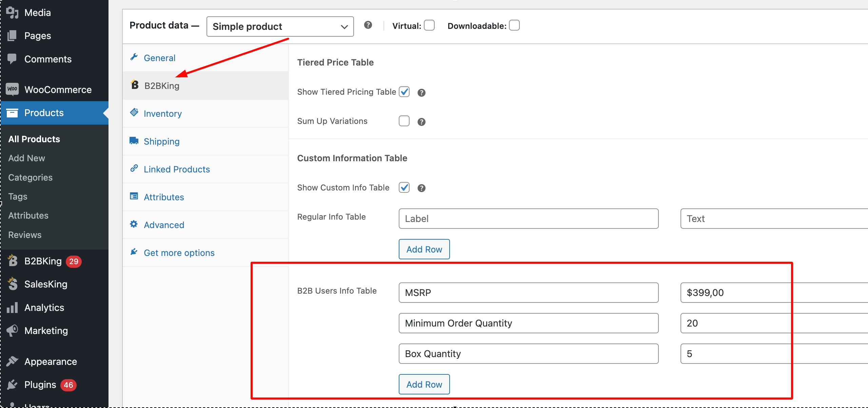Open help tooltip for Show Tiered Pricing Table
This screenshot has width=868, height=408.
421,93
